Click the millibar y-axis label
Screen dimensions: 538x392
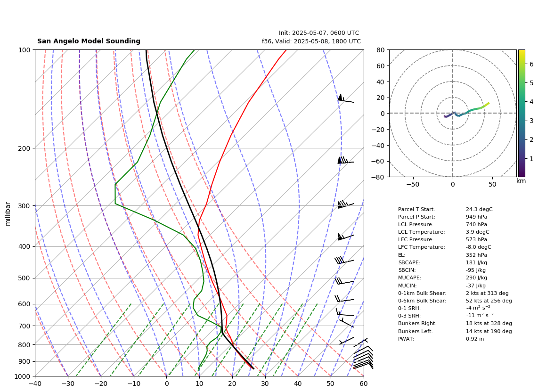8,214
